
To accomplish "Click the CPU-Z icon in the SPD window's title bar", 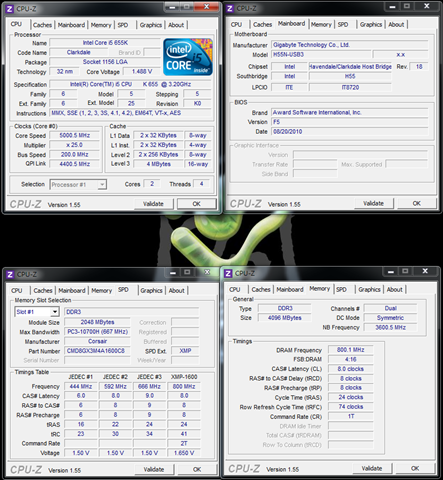I will coord(10,274).
